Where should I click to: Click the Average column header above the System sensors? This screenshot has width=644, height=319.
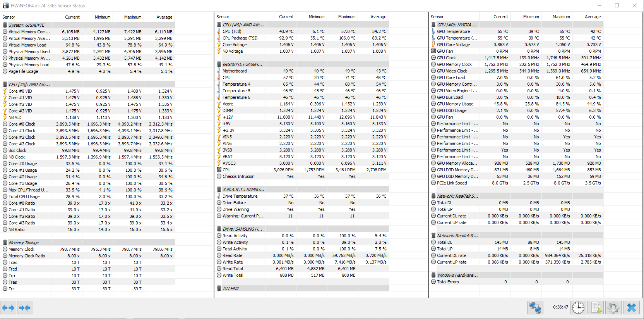pyautogui.click(x=164, y=17)
